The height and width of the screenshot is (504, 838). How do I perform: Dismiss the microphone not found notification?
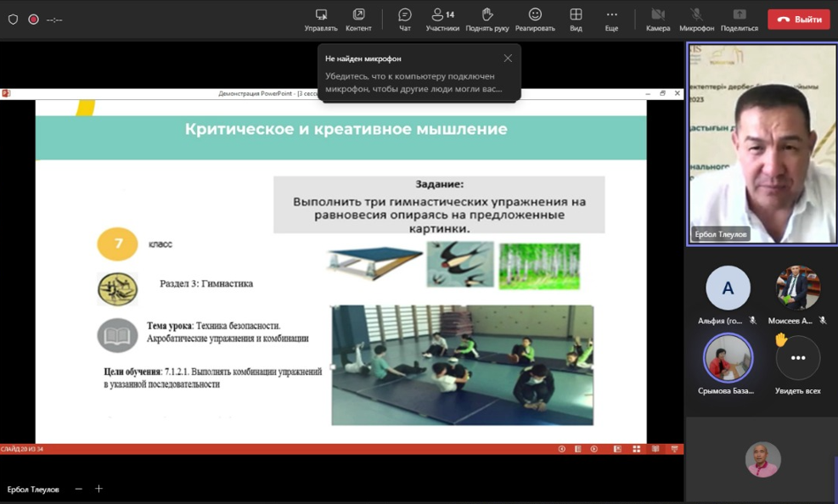point(508,59)
